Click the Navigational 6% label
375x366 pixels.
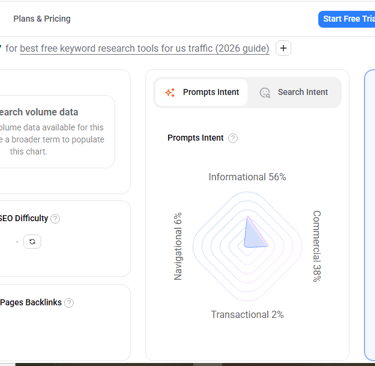point(178,246)
